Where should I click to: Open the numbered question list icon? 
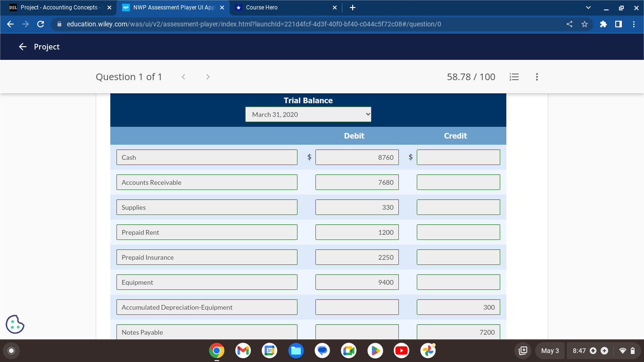514,77
